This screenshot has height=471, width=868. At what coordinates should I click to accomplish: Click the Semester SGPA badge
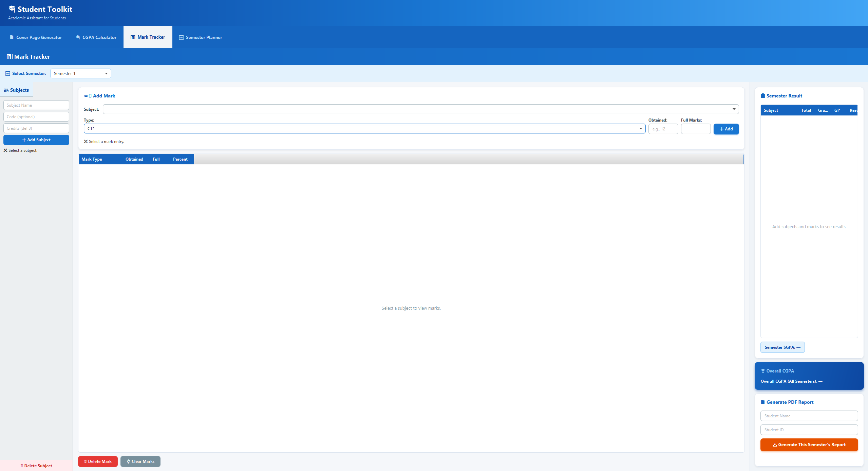coord(782,347)
